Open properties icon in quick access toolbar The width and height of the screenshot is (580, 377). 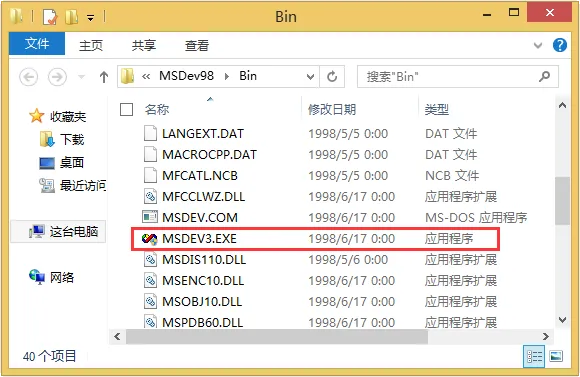click(50, 17)
